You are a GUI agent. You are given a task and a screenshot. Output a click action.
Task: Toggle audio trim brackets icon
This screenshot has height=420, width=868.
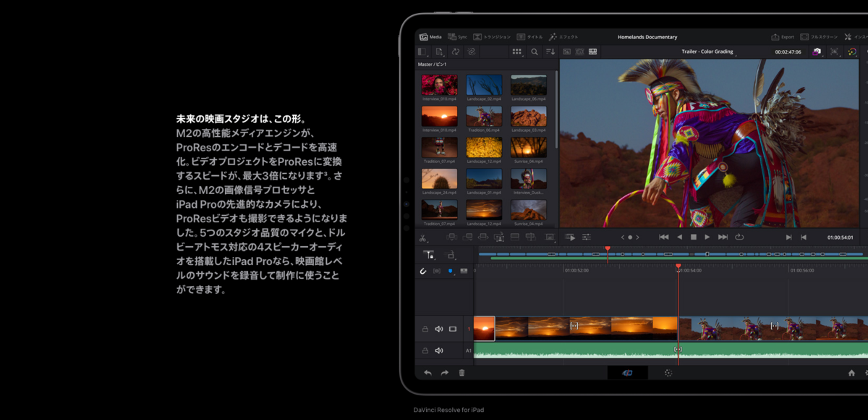click(x=437, y=271)
